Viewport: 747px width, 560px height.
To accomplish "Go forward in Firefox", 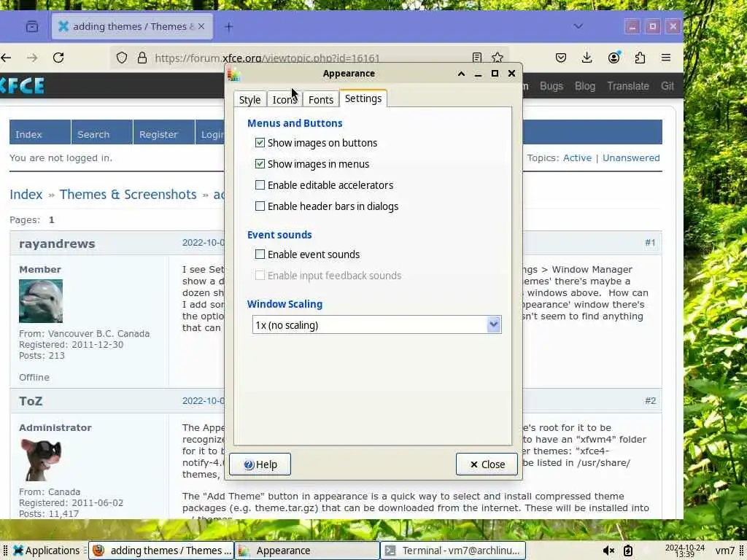I will coord(32,58).
